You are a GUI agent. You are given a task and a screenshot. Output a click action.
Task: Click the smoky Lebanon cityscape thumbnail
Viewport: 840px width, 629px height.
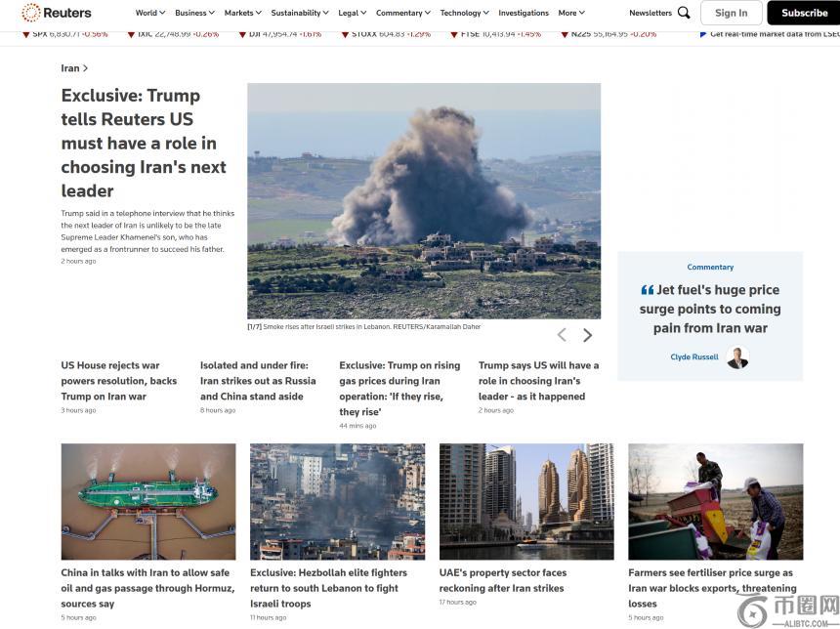pos(338,501)
